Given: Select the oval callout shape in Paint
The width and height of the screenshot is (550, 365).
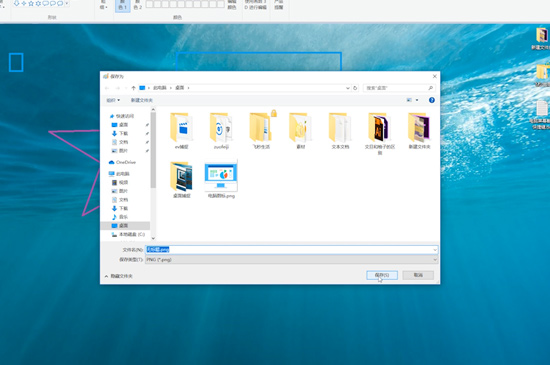Looking at the screenshot, I should [x=53, y=3].
